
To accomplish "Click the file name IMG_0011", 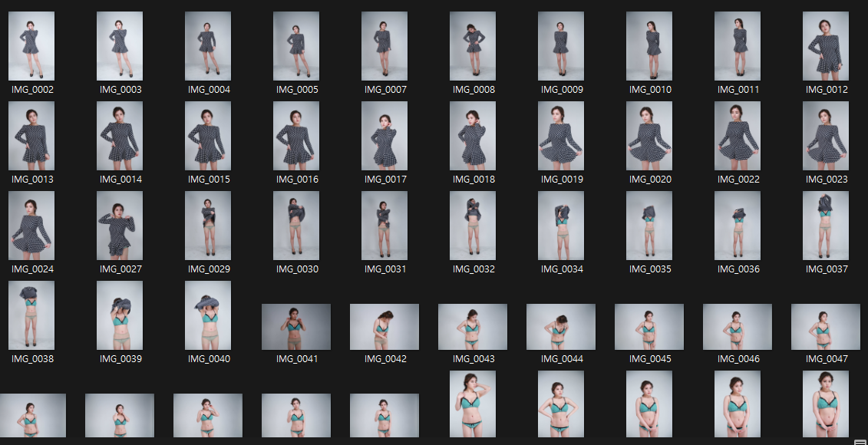I will click(738, 90).
